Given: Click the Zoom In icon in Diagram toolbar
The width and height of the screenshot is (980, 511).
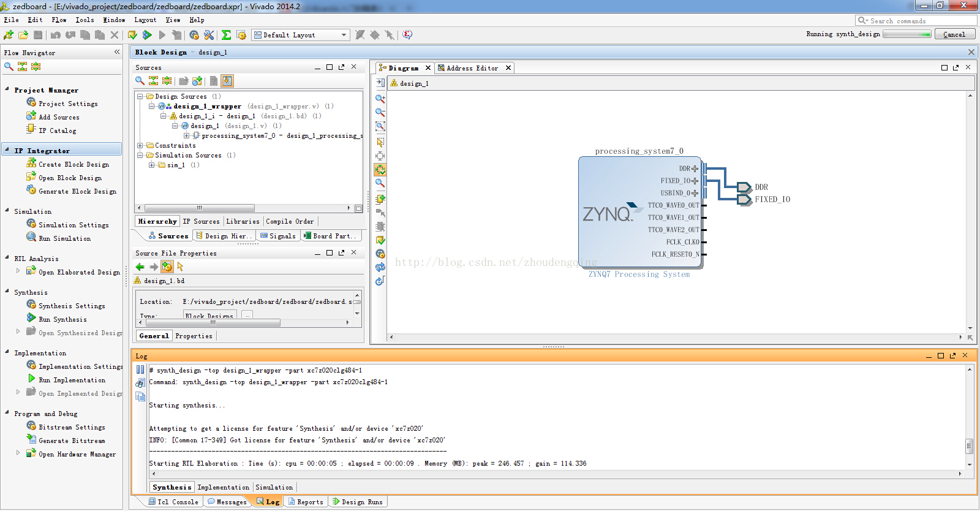Looking at the screenshot, I should click(380, 99).
